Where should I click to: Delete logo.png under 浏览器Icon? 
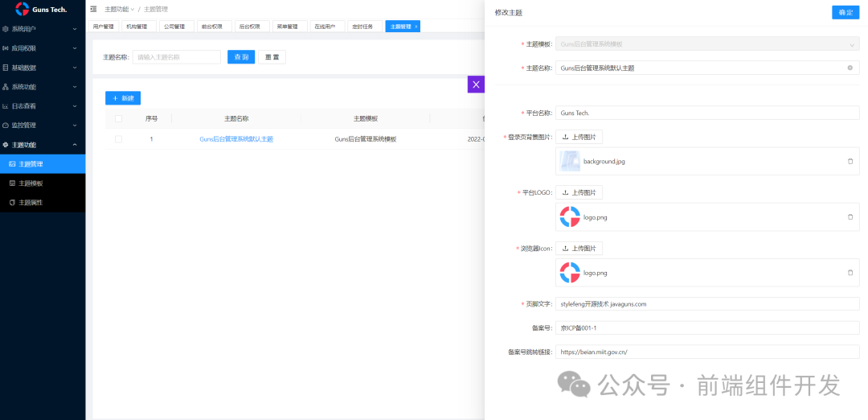click(850, 273)
